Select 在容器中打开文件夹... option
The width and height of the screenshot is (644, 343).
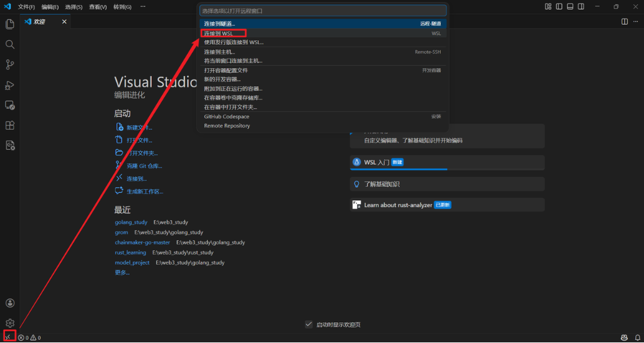323,107
